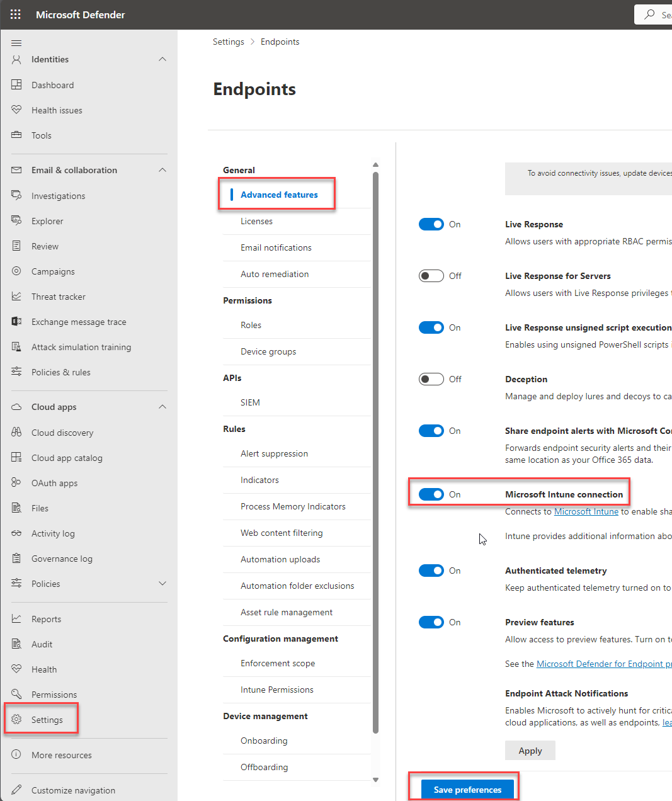672x801 pixels.
Task: Click the Investigations icon
Action: (16, 196)
